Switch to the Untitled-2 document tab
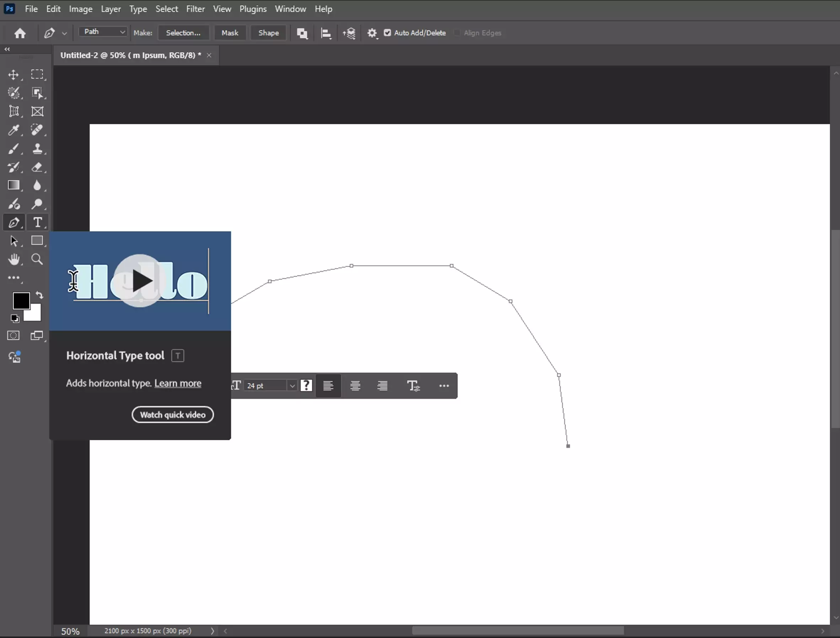The image size is (840, 638). pos(131,55)
